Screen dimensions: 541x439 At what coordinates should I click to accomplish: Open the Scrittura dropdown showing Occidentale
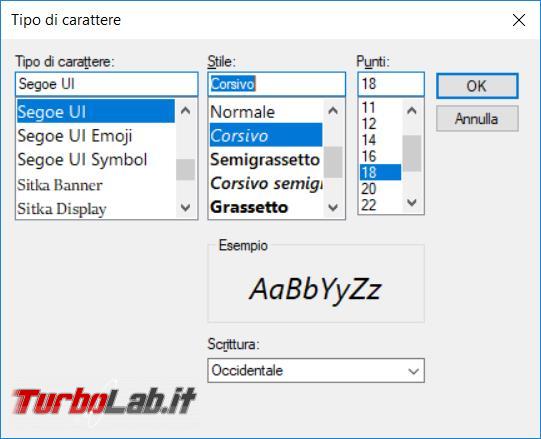coord(316,370)
